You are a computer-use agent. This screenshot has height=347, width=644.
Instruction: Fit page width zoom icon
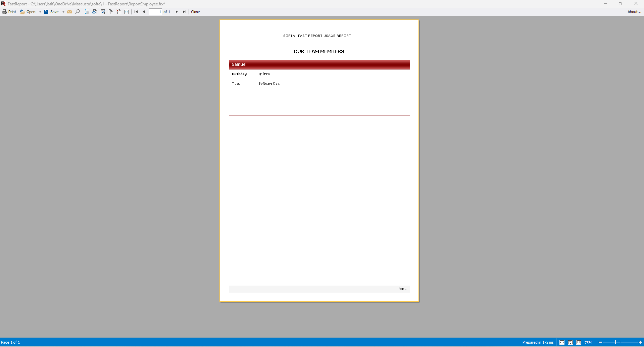click(562, 342)
